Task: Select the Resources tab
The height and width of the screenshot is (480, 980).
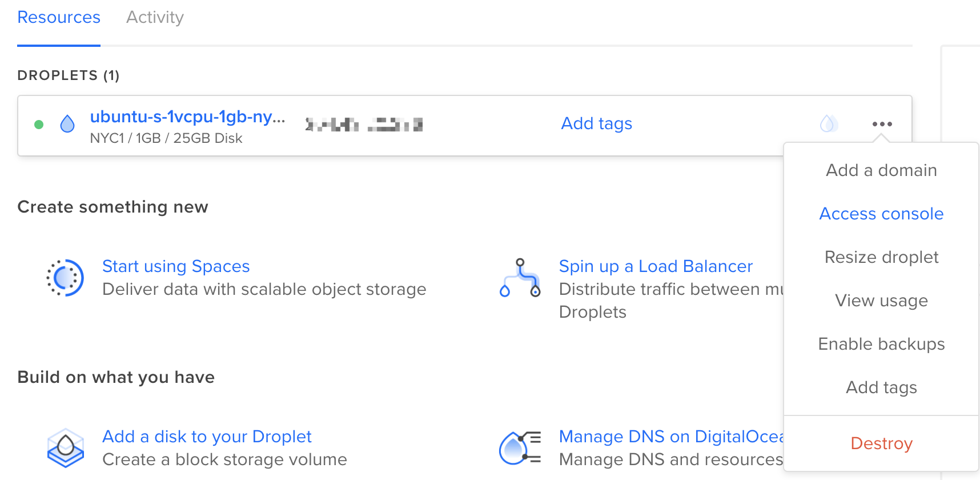Action: click(x=59, y=17)
